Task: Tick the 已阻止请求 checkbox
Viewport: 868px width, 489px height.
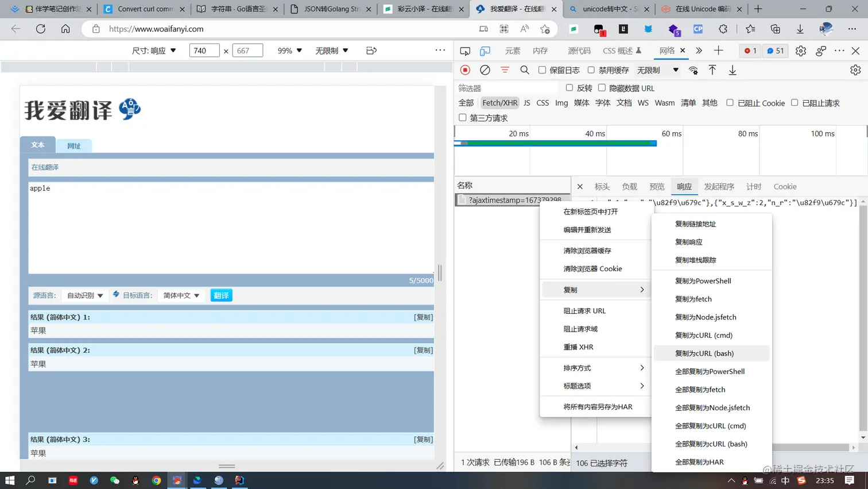Action: click(x=795, y=103)
